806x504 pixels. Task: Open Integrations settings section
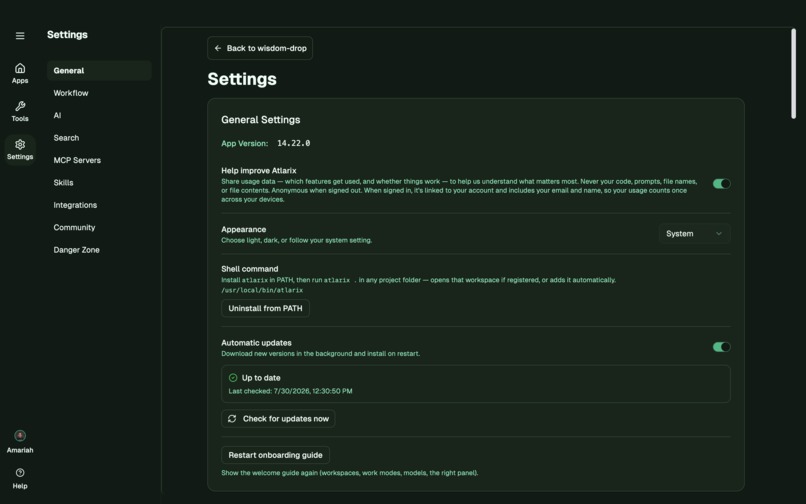click(99, 205)
